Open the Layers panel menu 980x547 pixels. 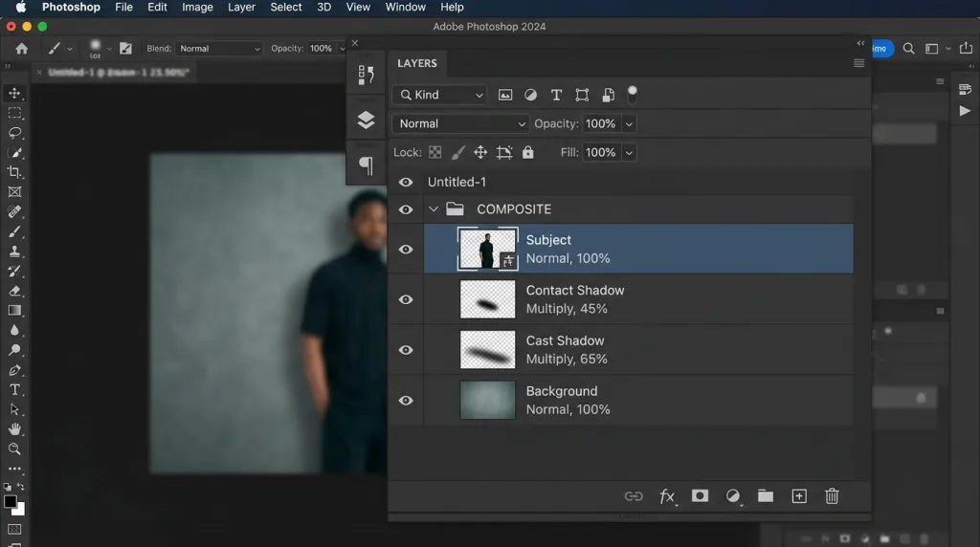coord(858,63)
